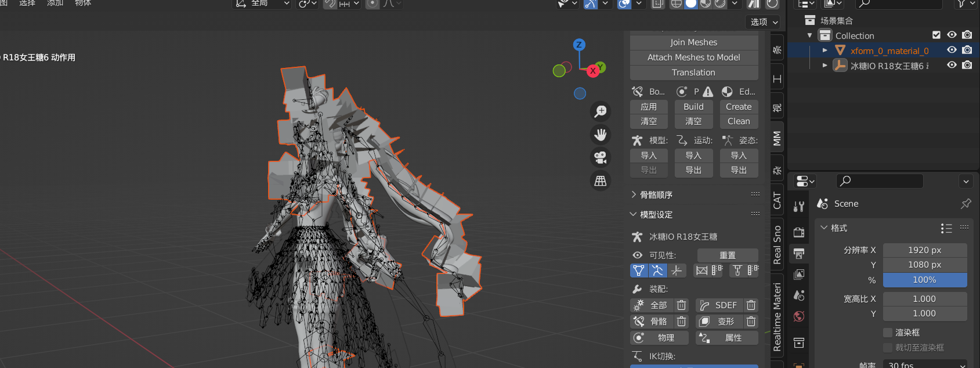980x368 pixels.
Task: Switch to the CAT sidebar tab
Action: [777, 200]
